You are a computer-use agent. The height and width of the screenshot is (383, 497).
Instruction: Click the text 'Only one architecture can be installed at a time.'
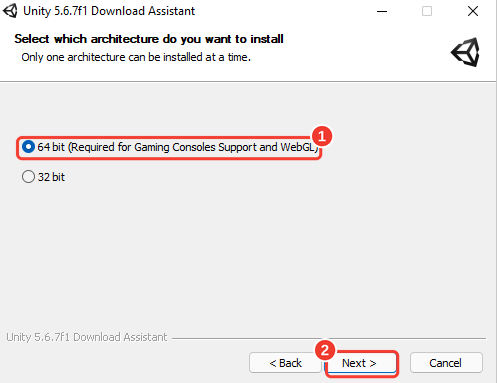[136, 57]
